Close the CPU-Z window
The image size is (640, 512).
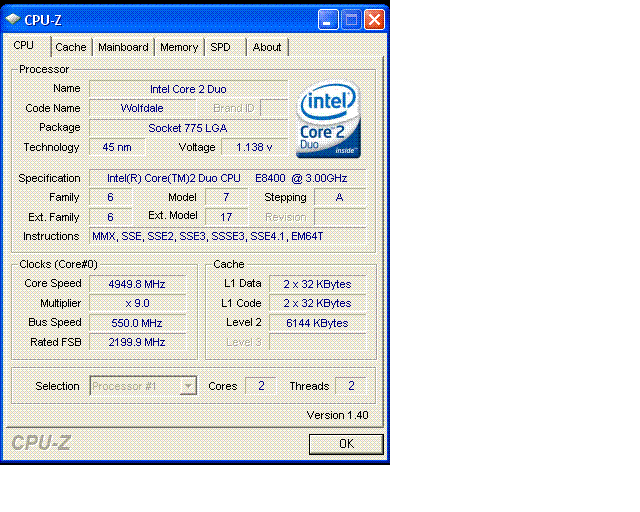(374, 20)
